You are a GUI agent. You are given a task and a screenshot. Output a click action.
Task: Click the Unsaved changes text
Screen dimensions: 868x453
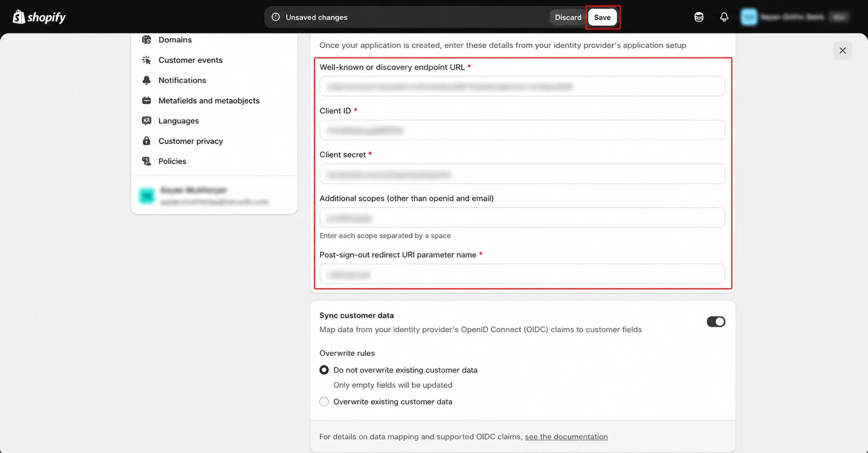click(x=316, y=17)
